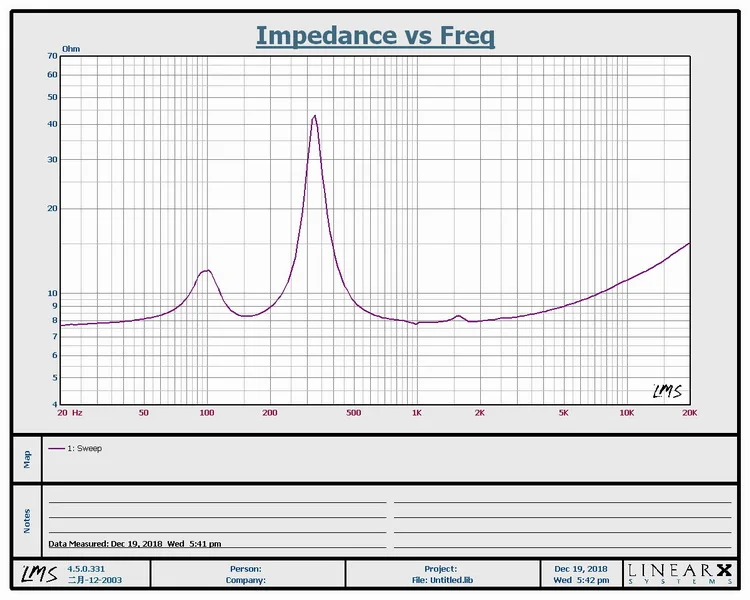Click the small bump on curve near 1.6 kHz
750x600 pixels.
tap(458, 316)
